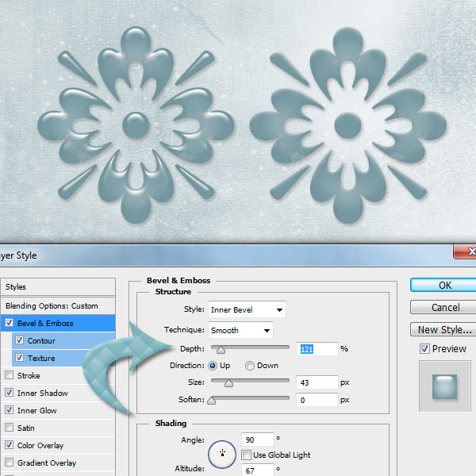Click the Cancel button

point(443,308)
